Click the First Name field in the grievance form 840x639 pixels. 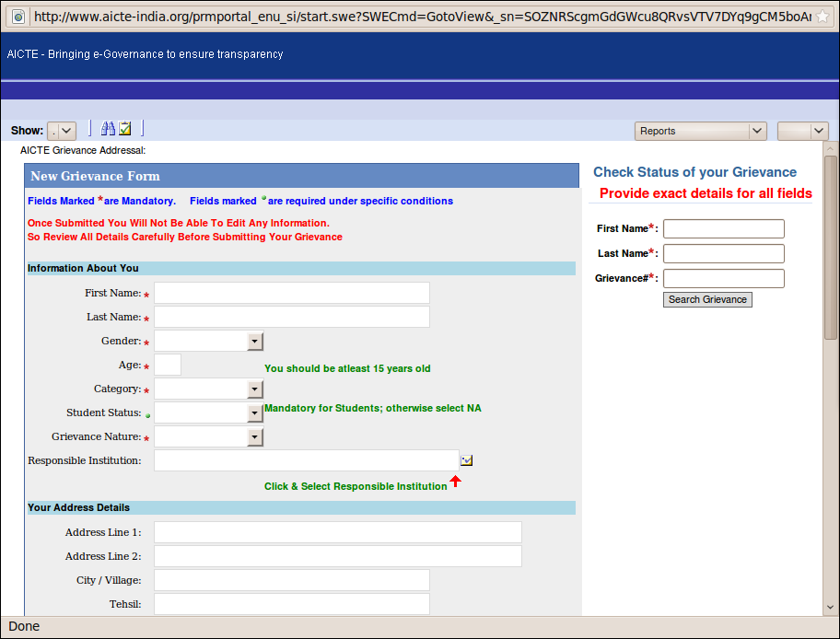(291, 292)
